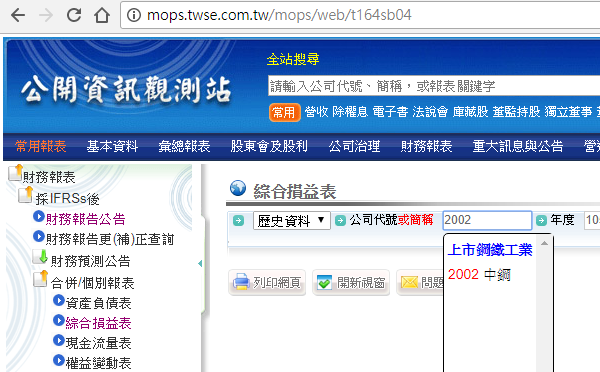Click the 年度 year input field

pyautogui.click(x=592, y=220)
